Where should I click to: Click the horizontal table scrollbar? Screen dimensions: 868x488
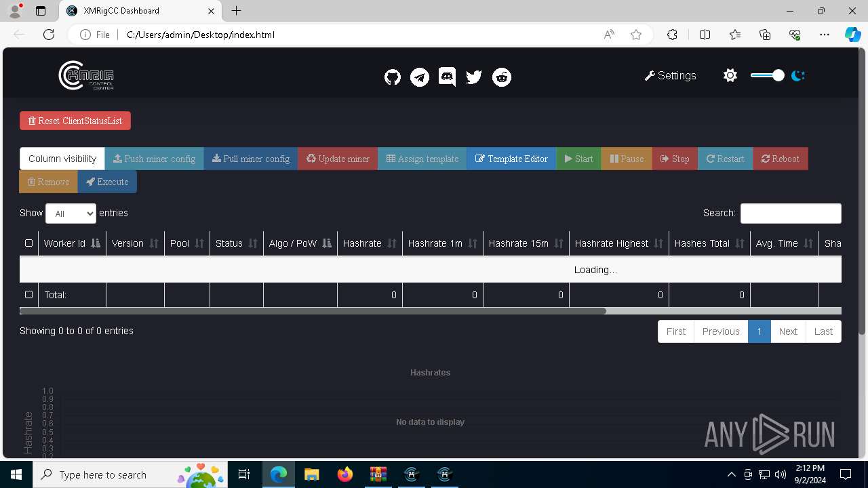(x=313, y=311)
